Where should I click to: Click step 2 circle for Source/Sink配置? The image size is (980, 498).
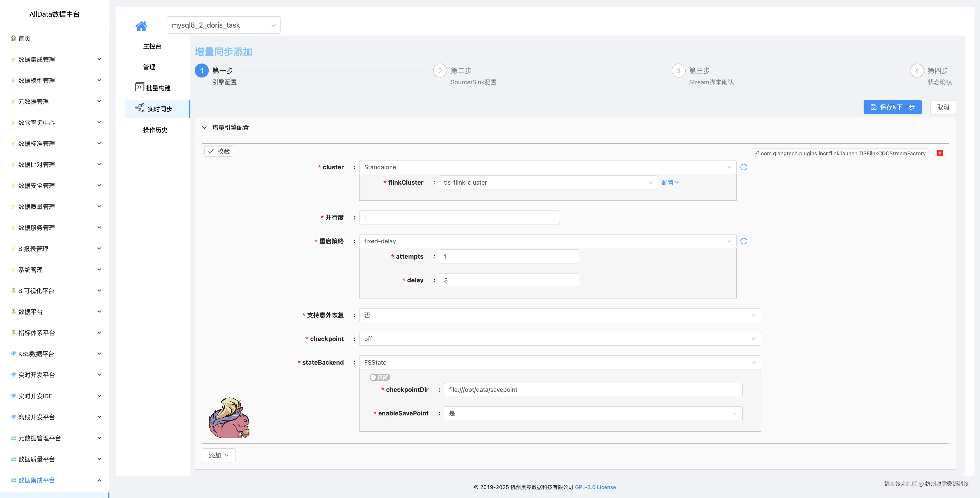440,71
